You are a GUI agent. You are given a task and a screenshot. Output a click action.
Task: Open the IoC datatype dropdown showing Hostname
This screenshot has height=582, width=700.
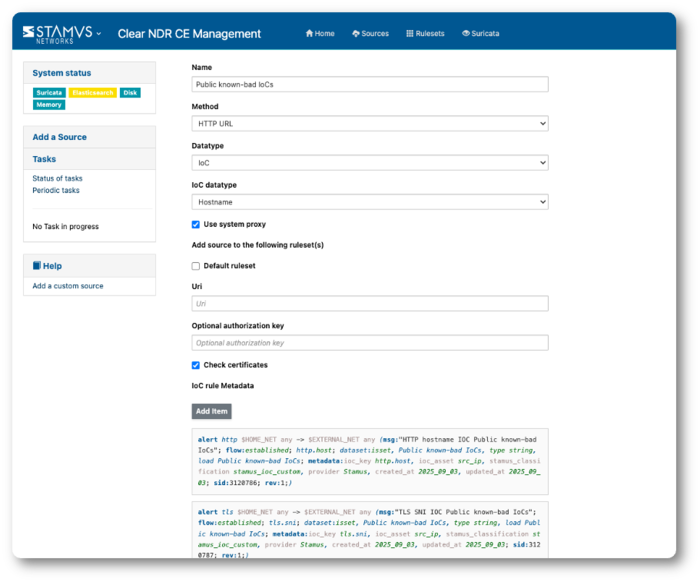370,202
